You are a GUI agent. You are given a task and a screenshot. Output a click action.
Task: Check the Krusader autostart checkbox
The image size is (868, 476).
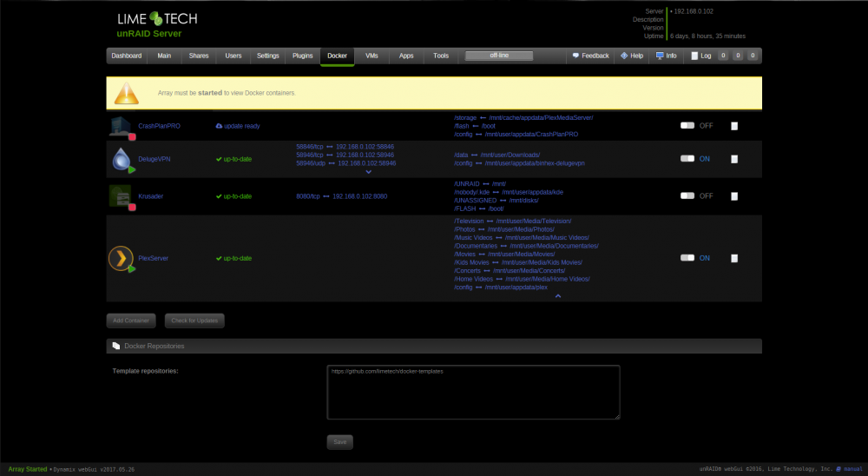point(734,196)
